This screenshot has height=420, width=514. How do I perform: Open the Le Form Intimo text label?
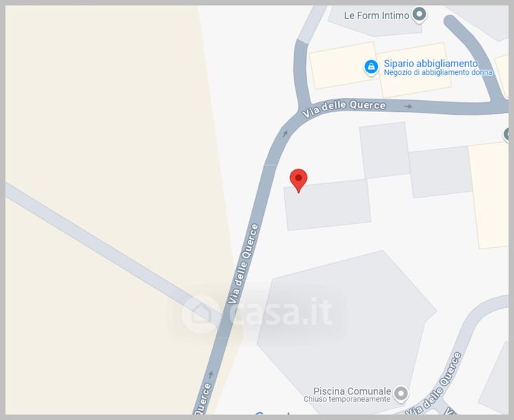[x=376, y=15]
